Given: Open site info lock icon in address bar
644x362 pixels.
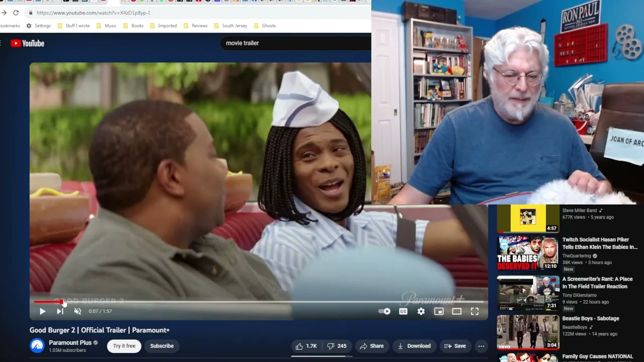Looking at the screenshot, I should point(31,13).
